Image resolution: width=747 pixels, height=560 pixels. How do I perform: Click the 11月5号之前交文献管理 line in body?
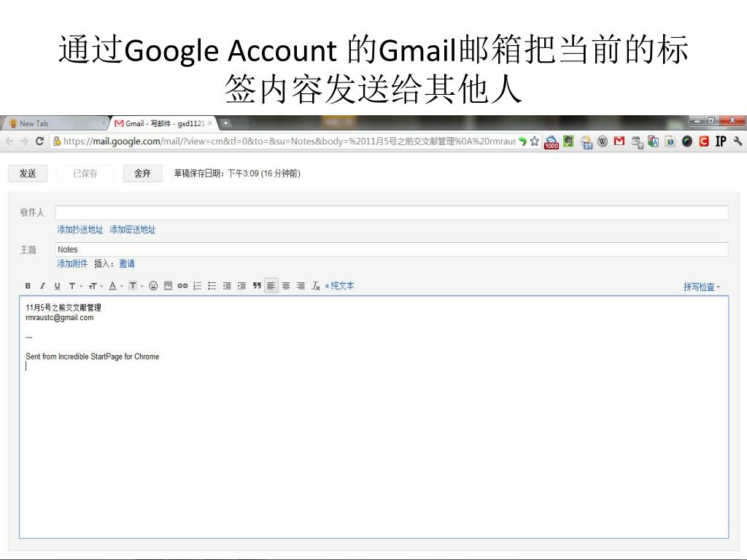(63, 308)
